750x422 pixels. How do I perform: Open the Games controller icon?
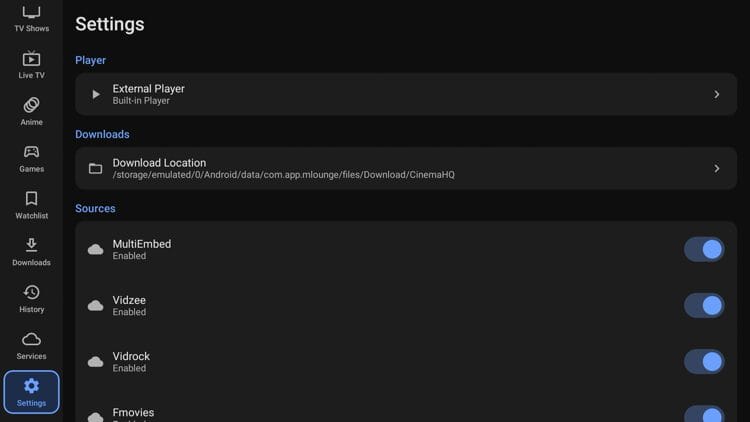coord(31,152)
